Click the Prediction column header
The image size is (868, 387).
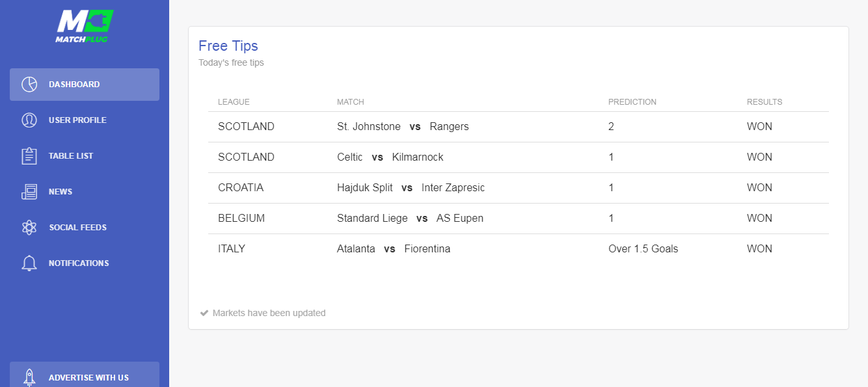point(632,102)
